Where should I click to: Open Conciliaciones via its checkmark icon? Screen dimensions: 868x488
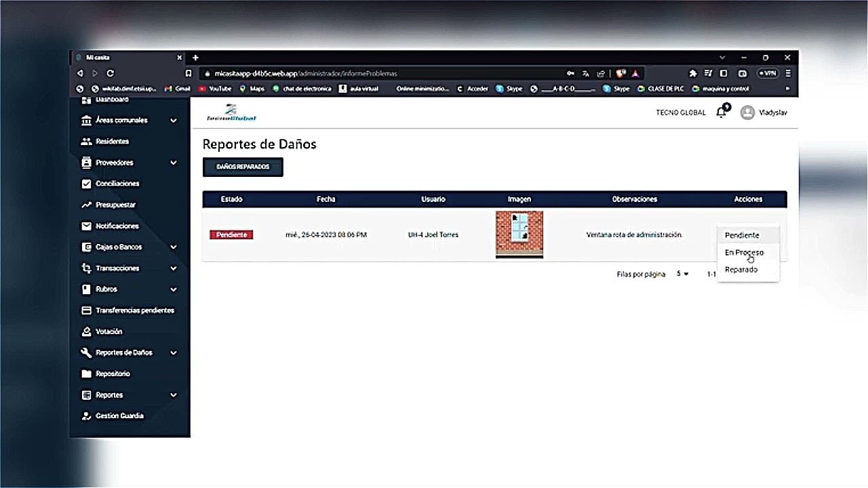(x=86, y=183)
